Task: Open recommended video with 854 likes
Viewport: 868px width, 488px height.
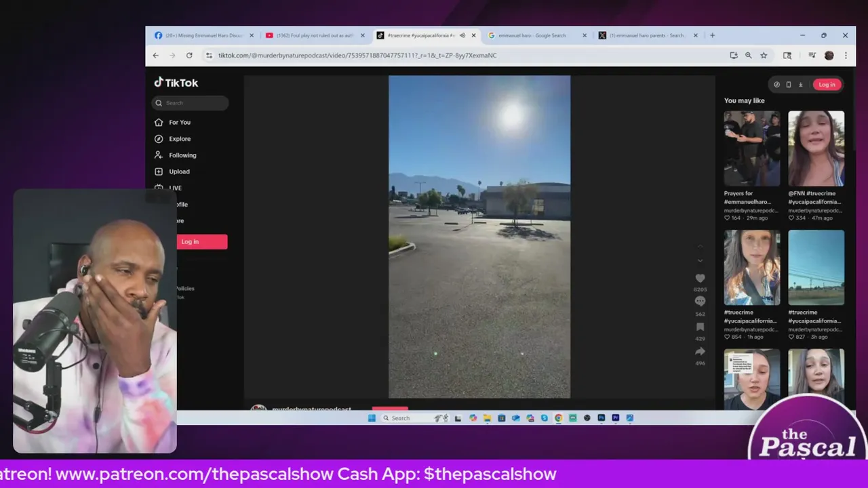Action: 752,268
